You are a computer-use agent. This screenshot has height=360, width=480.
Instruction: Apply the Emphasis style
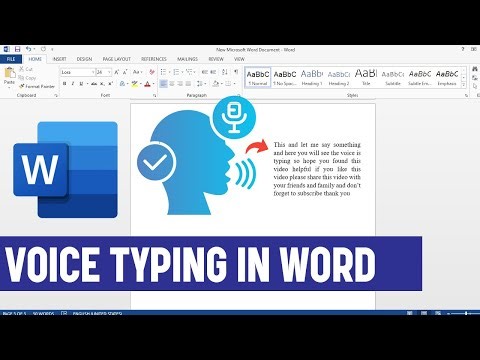pyautogui.click(x=447, y=77)
